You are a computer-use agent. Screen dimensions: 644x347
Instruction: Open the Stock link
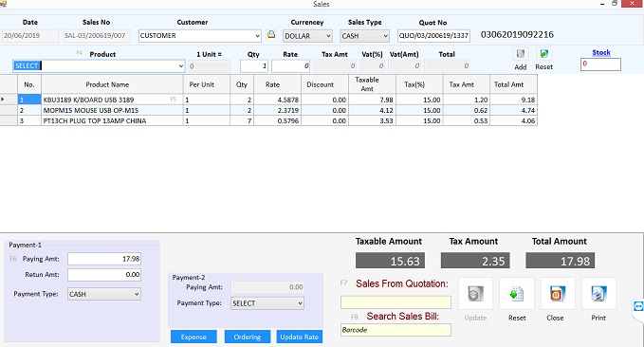[601, 52]
